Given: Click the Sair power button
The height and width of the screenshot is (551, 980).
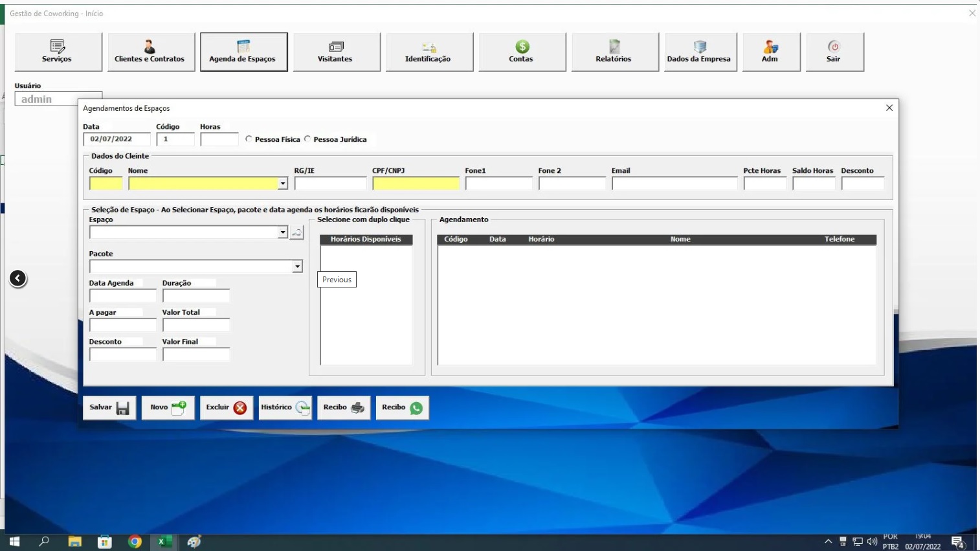Looking at the screenshot, I should click(834, 52).
